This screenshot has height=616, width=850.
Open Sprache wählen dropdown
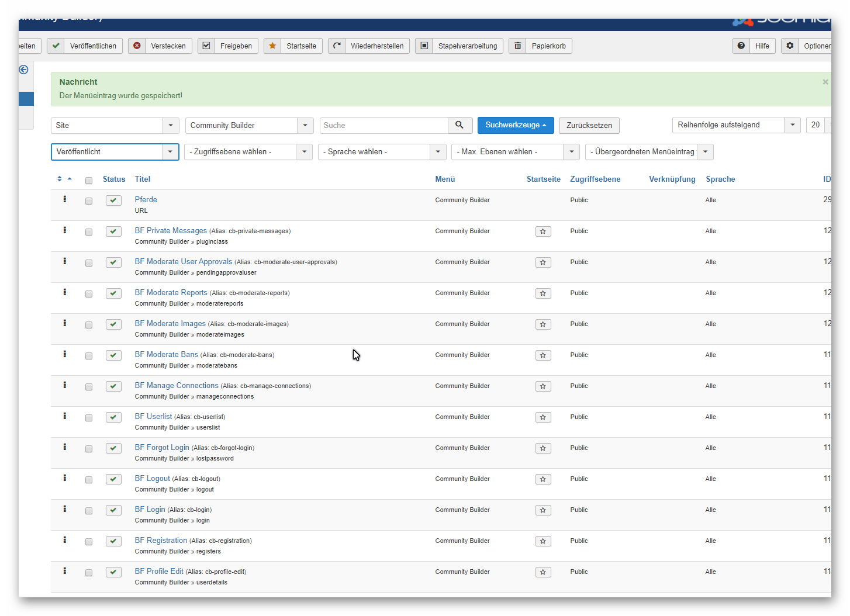tap(382, 152)
